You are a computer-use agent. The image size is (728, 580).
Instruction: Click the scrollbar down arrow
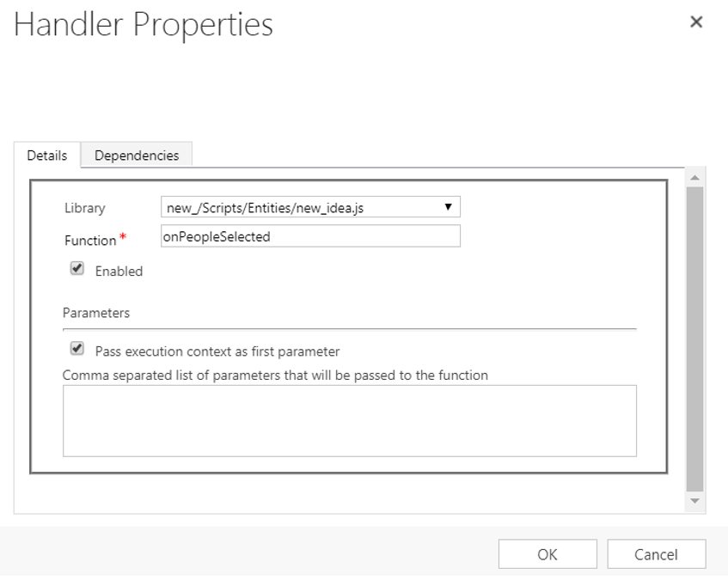pyautogui.click(x=696, y=501)
